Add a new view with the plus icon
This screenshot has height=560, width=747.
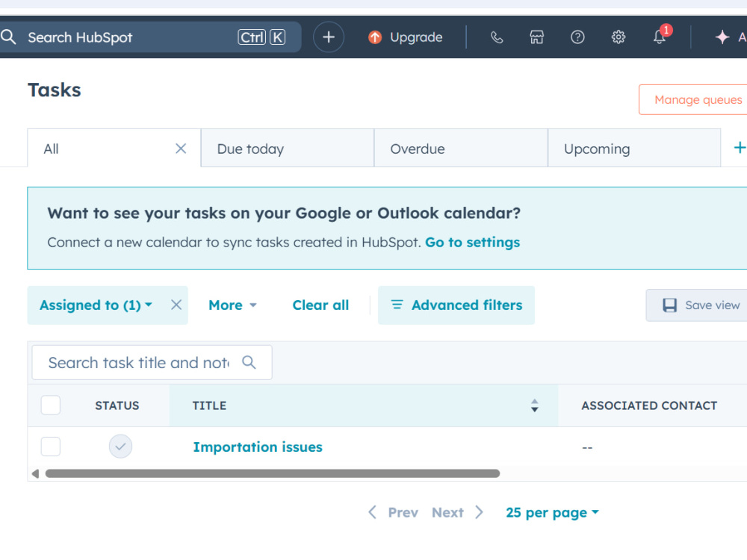tap(740, 148)
